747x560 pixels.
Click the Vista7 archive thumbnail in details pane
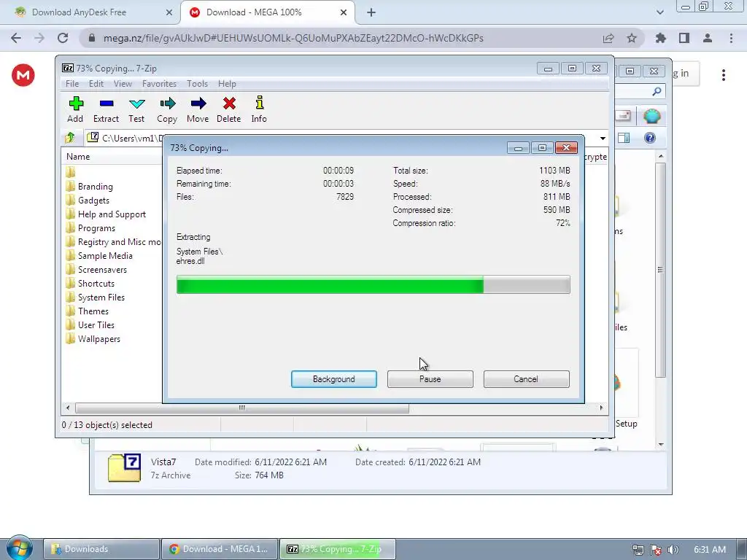point(124,468)
